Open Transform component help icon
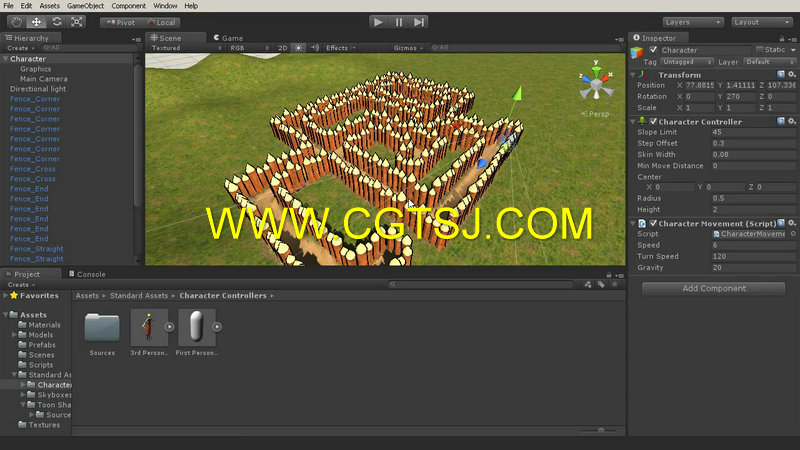 [781, 74]
